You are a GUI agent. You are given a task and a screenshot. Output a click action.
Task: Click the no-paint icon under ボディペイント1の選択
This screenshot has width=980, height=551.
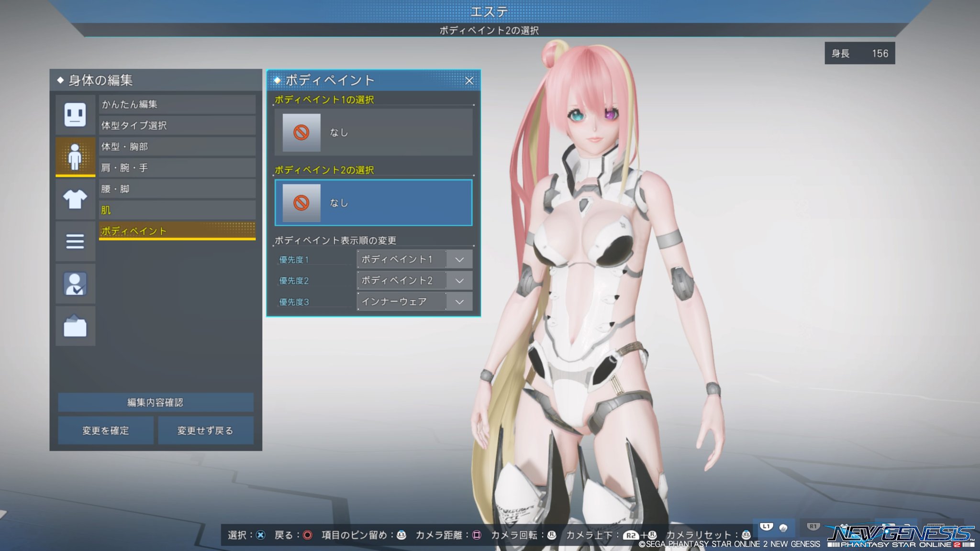[x=301, y=132]
